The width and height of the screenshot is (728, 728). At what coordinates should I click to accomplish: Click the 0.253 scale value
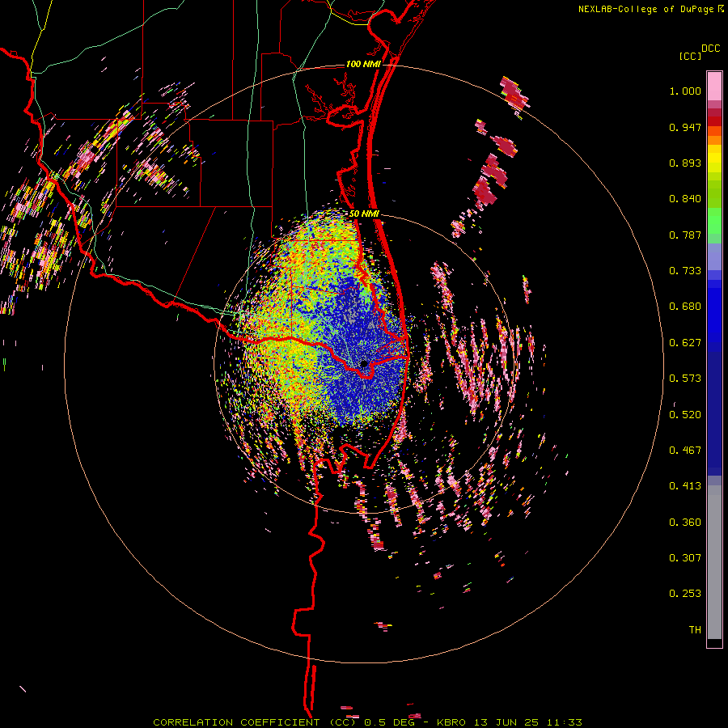(685, 594)
